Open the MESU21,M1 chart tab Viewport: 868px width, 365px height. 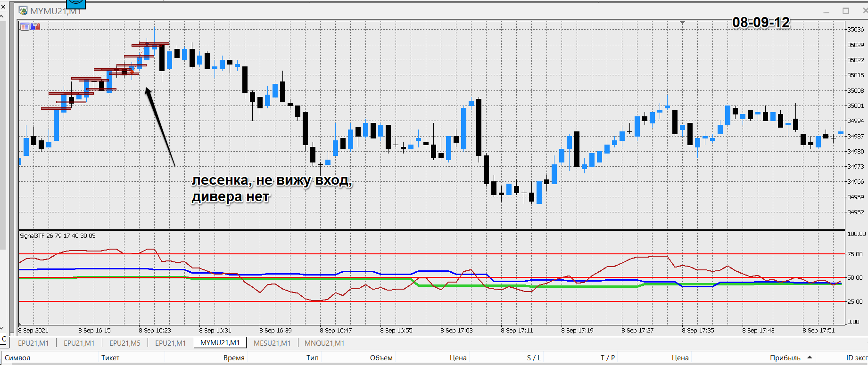(272, 343)
